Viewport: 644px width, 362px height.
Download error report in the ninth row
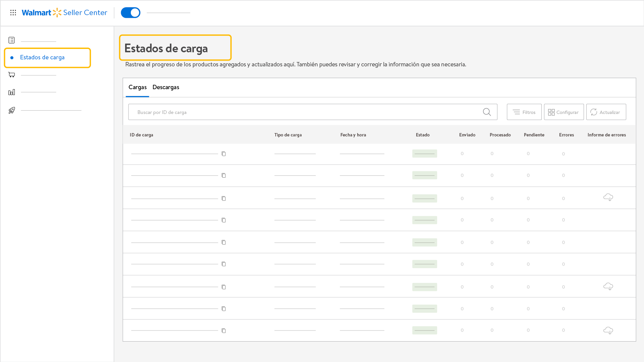[608, 330]
